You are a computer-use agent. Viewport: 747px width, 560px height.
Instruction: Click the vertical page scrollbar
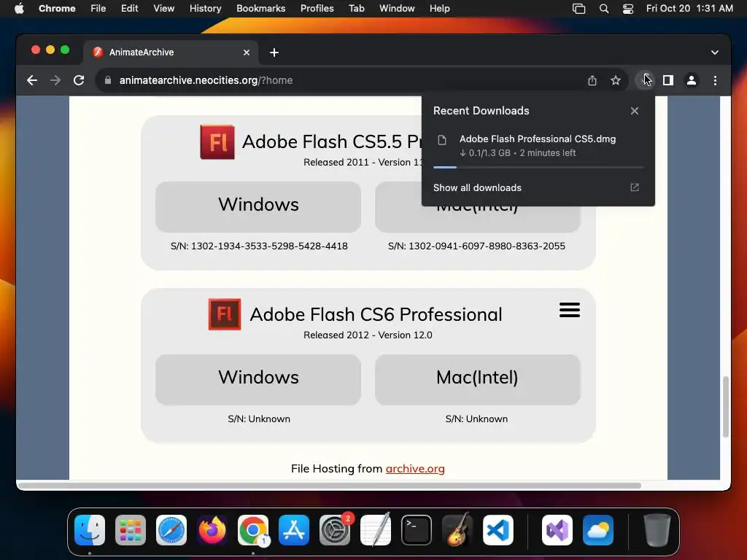pyautogui.click(x=726, y=407)
